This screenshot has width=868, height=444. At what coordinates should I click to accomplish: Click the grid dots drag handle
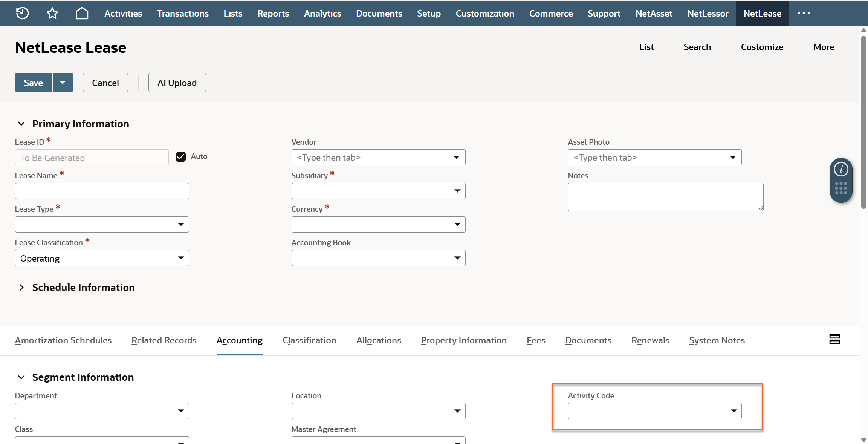coord(841,188)
